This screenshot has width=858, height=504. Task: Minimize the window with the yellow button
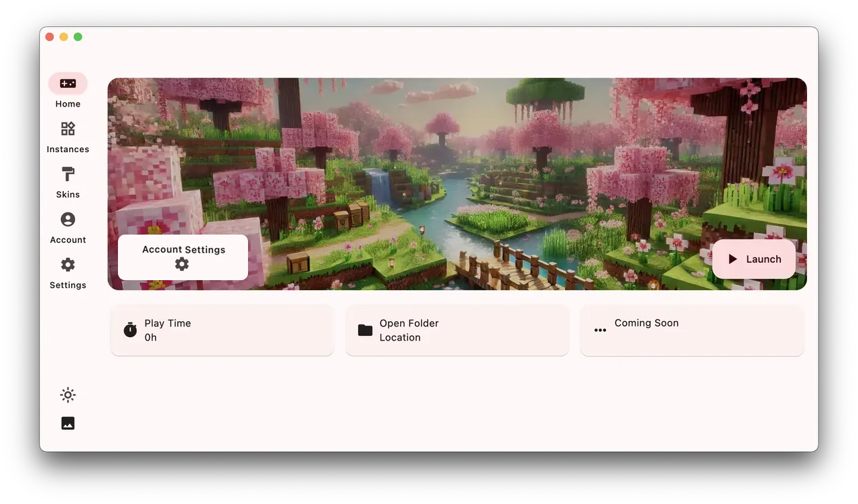[x=64, y=37]
